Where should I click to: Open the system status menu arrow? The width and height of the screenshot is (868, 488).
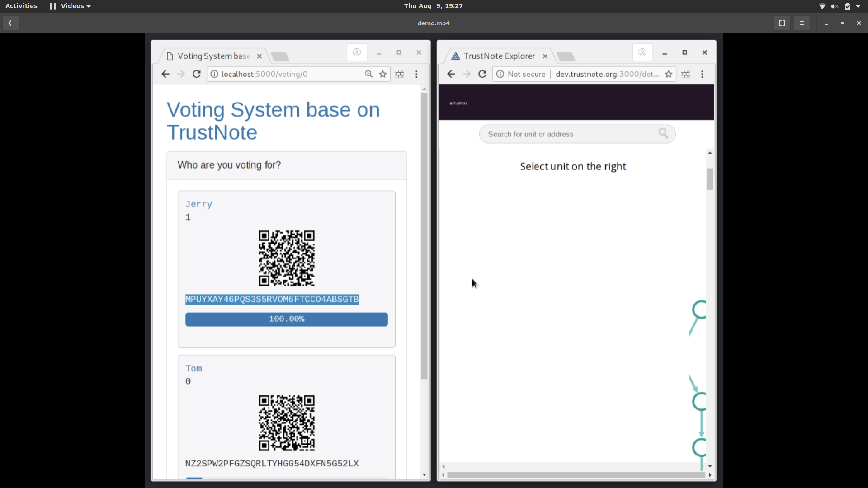(x=858, y=6)
